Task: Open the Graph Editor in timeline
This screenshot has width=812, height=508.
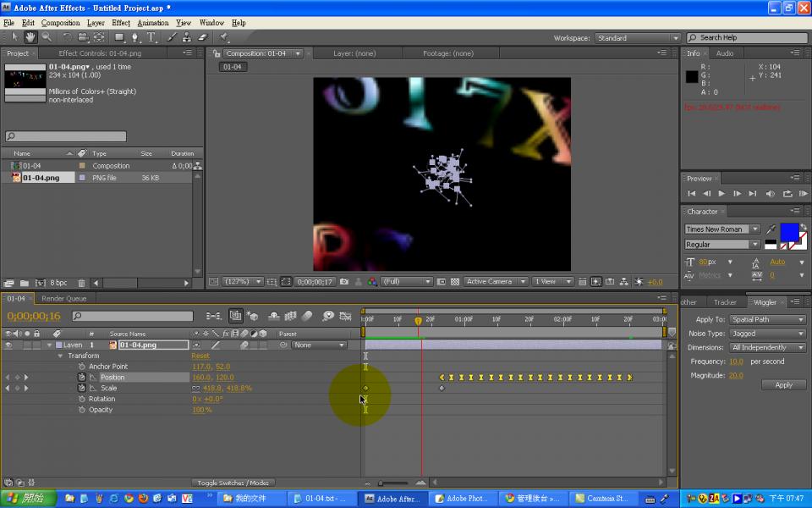Action: (345, 316)
